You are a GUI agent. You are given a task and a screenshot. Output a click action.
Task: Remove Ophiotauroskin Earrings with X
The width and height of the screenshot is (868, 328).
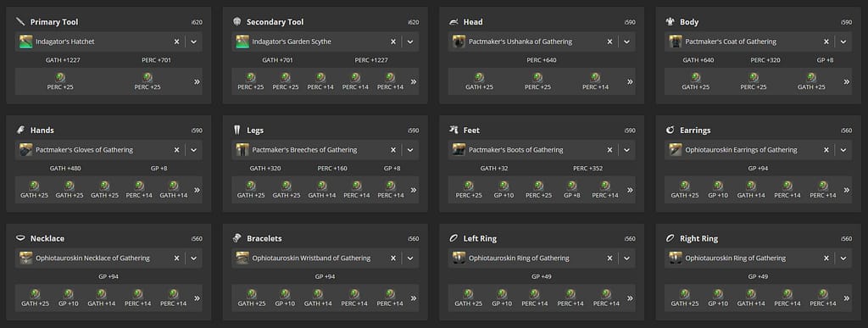826,150
